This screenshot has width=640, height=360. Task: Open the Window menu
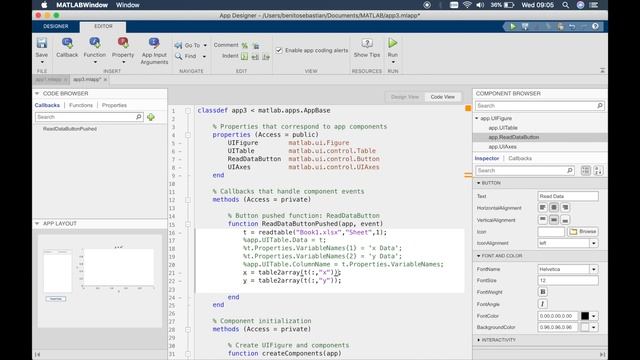click(x=128, y=5)
